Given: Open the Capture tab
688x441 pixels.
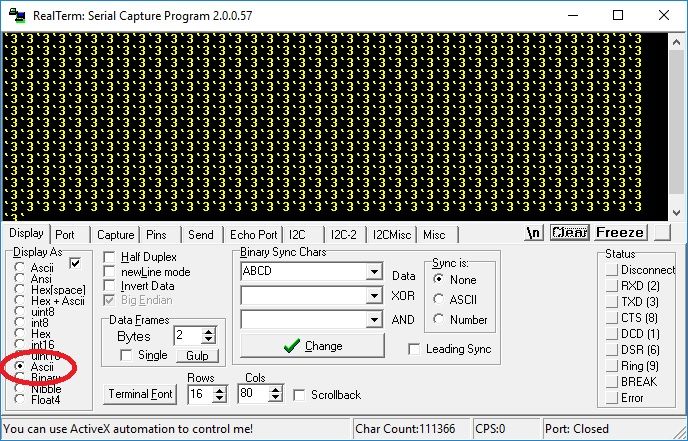Looking at the screenshot, I should click(115, 235).
